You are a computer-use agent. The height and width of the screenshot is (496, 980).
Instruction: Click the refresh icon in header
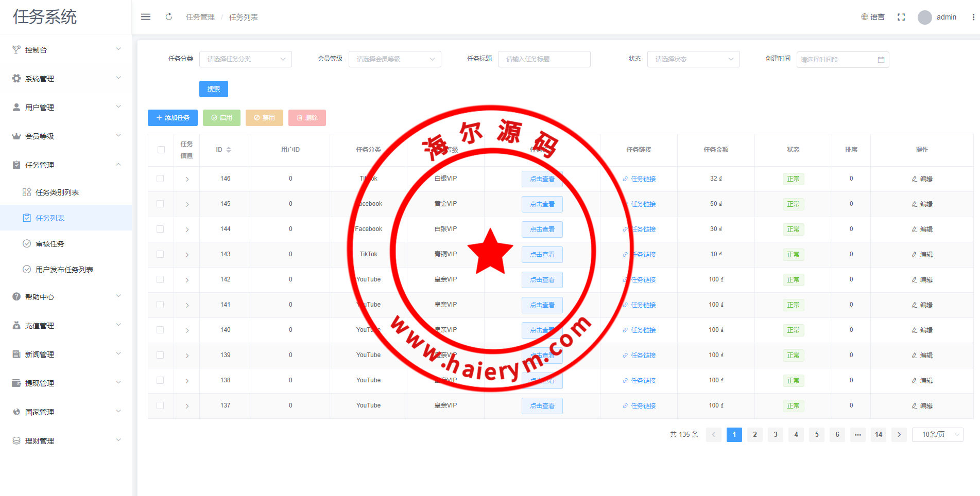[169, 17]
